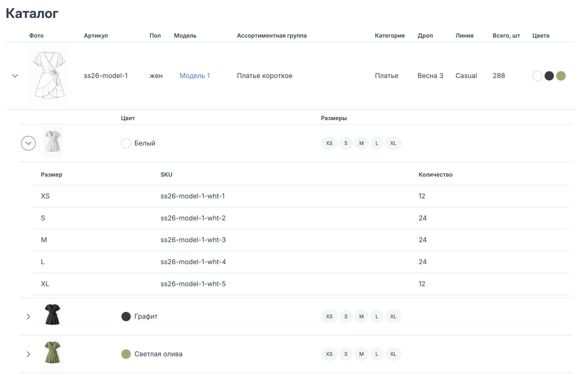Click the SKU column header
The width and height of the screenshot is (588, 379).
[166, 175]
